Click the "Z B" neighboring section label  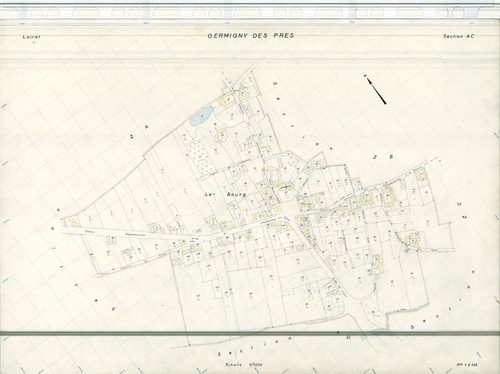pos(383,157)
